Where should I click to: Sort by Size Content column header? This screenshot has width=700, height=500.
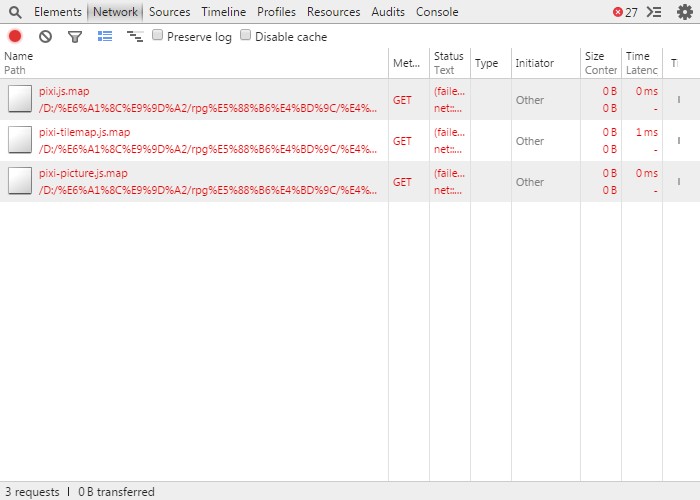click(x=601, y=63)
